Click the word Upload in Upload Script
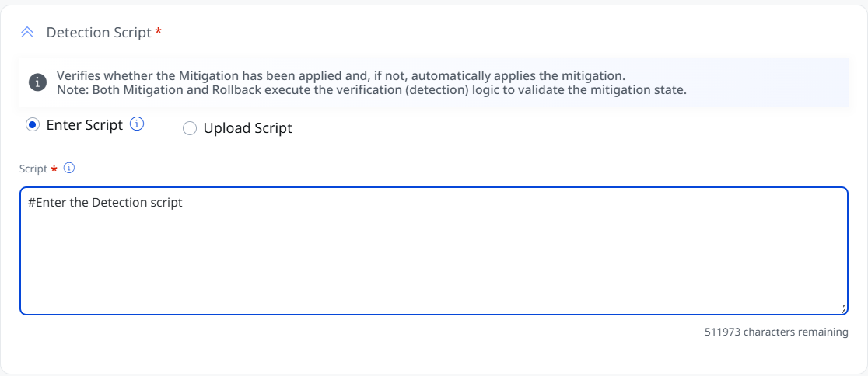The image size is (868, 376). coord(226,128)
